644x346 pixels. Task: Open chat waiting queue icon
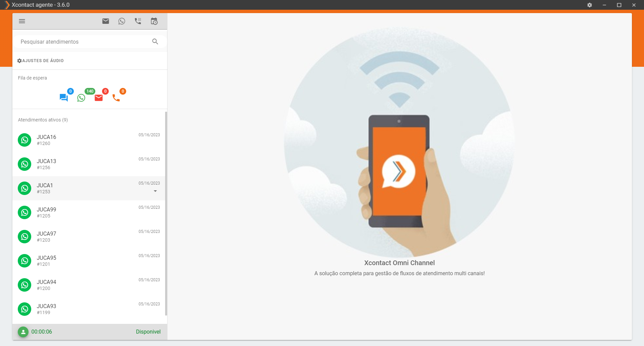64,98
